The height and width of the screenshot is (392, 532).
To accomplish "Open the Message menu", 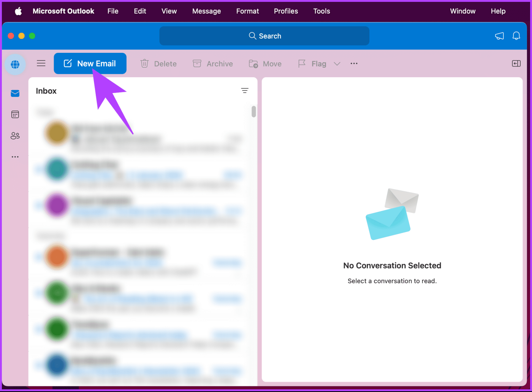I will [x=206, y=11].
